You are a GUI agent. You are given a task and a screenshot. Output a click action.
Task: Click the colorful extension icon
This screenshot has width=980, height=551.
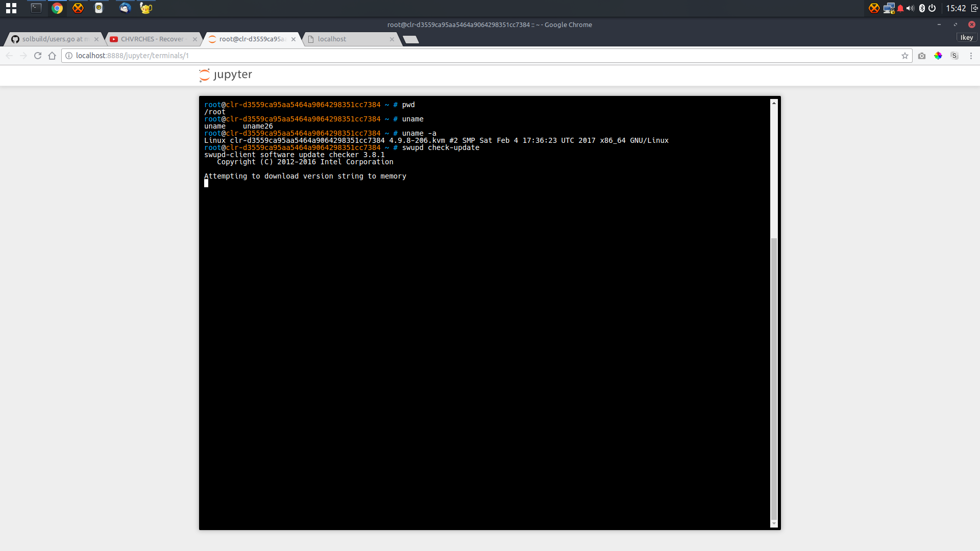[938, 56]
